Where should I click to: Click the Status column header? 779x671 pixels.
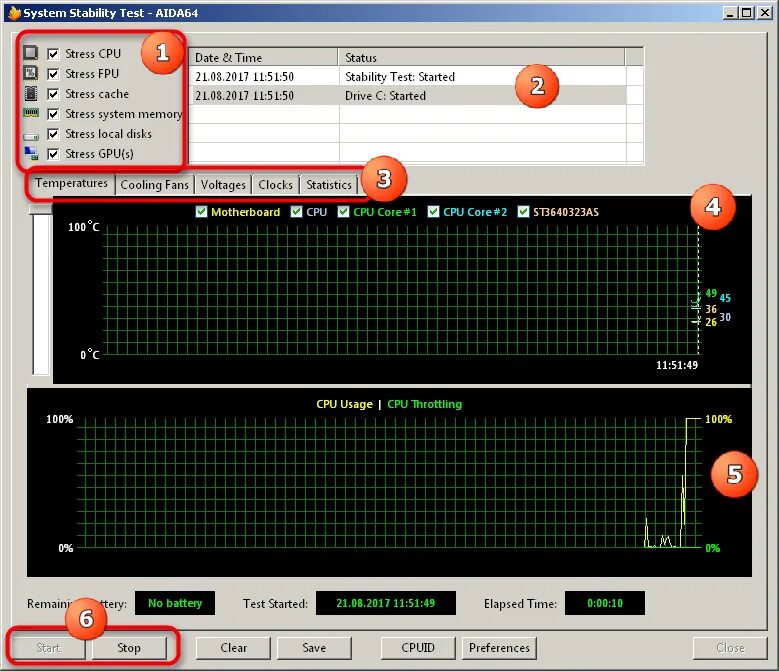[x=481, y=57]
